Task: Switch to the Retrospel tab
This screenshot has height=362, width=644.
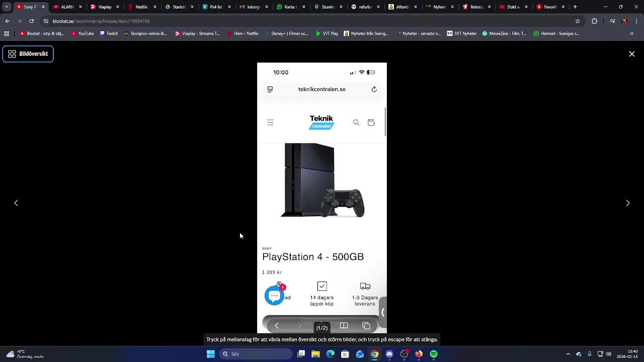Action: click(x=476, y=7)
